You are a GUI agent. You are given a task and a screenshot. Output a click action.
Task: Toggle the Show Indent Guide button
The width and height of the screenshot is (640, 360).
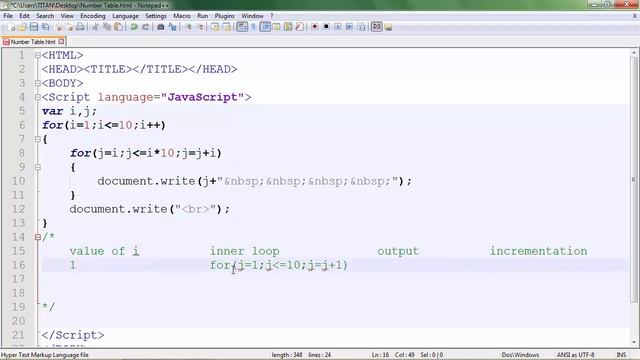pyautogui.click(x=265, y=27)
